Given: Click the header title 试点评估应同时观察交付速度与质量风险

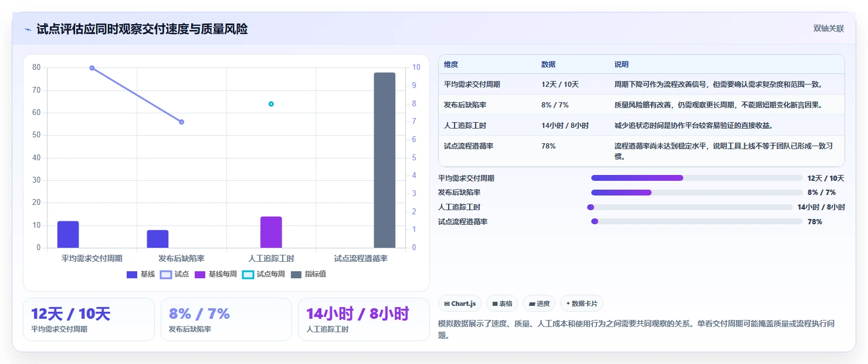Looking at the screenshot, I should [x=142, y=29].
